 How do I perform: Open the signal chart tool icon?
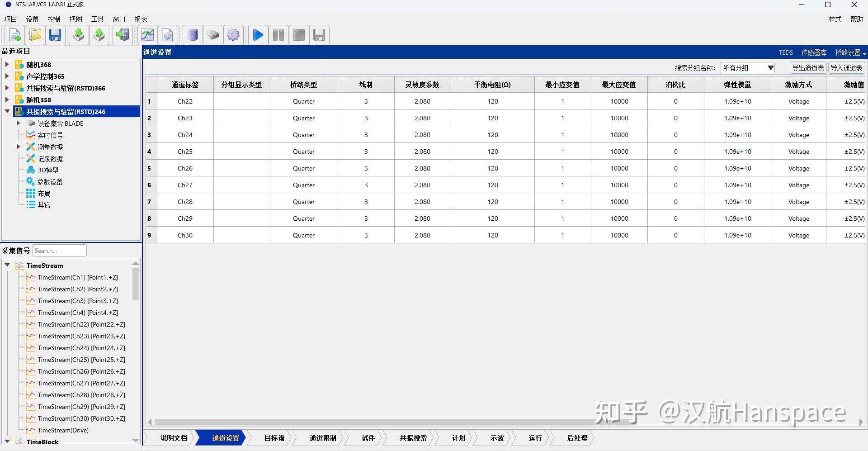pos(147,35)
